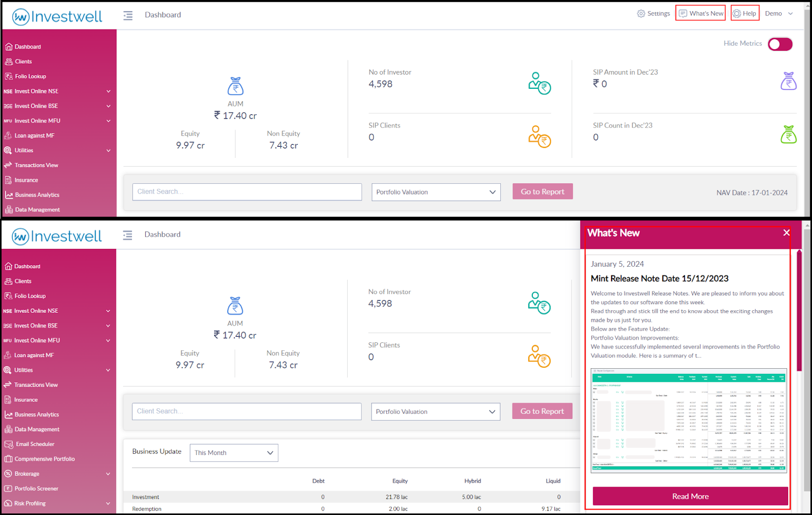Open Dashboard in sidebar containing Email Scheduler
Image resolution: width=812 pixels, height=515 pixels.
click(x=22, y=266)
